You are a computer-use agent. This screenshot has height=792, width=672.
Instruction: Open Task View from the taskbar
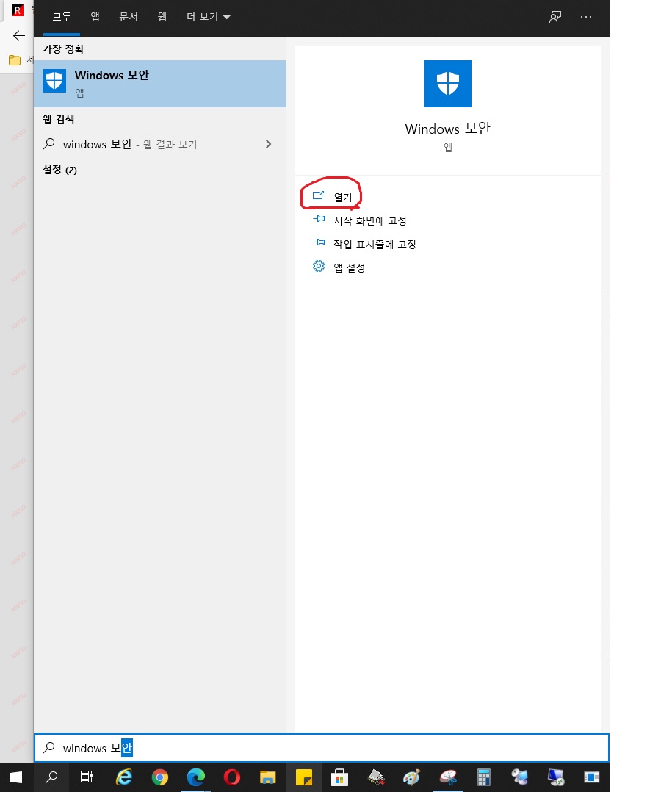coord(87,777)
